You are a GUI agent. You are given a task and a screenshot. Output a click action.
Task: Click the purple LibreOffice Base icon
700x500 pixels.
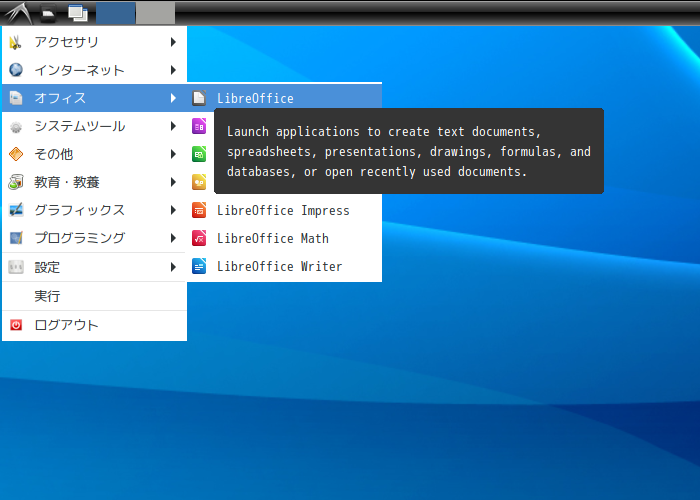click(x=199, y=126)
